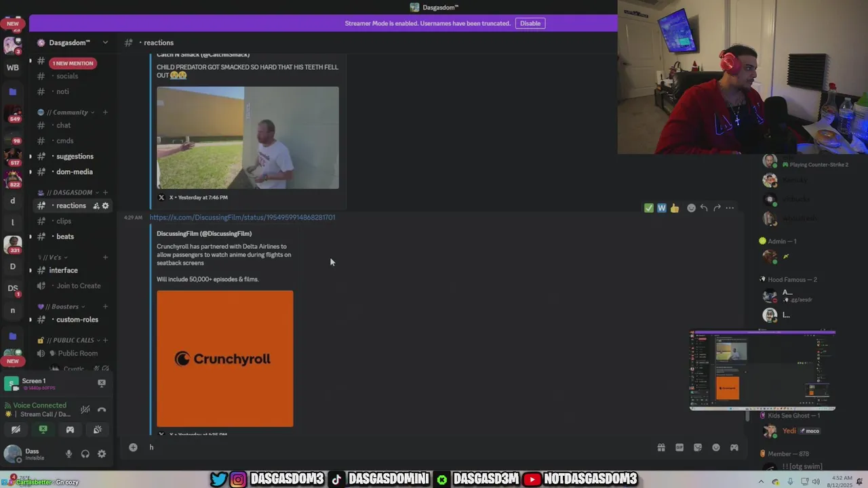Start an activity with the controller button
Screen dimensions: 868x488
pos(70,430)
